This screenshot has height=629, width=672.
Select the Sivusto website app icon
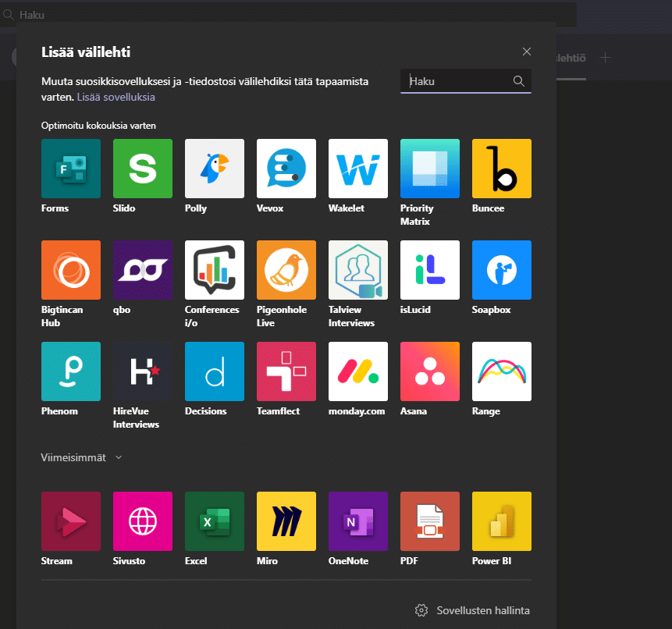tap(143, 521)
